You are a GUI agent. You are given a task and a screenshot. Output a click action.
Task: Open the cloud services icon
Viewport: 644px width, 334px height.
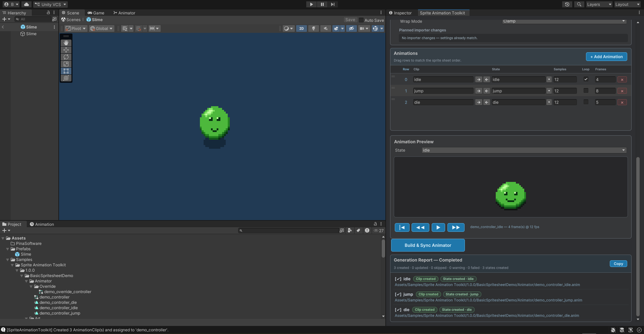pyautogui.click(x=26, y=4)
